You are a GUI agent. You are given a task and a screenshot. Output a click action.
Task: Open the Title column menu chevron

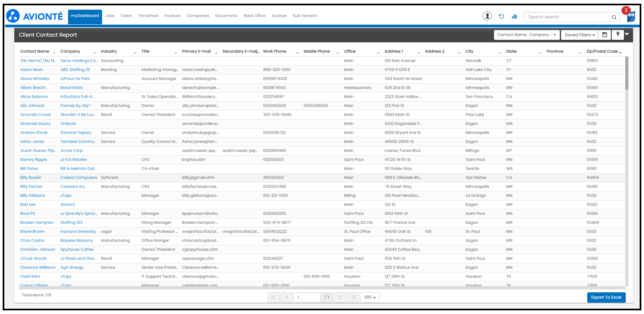tap(176, 53)
